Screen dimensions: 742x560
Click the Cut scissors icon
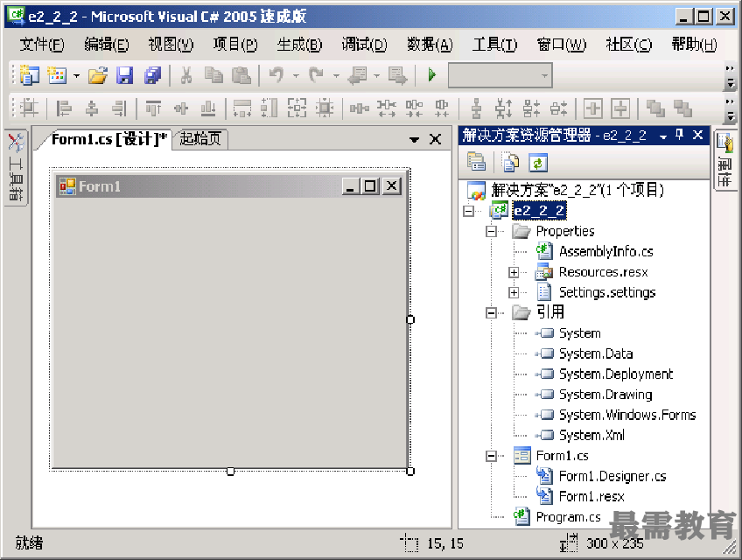coord(186,74)
